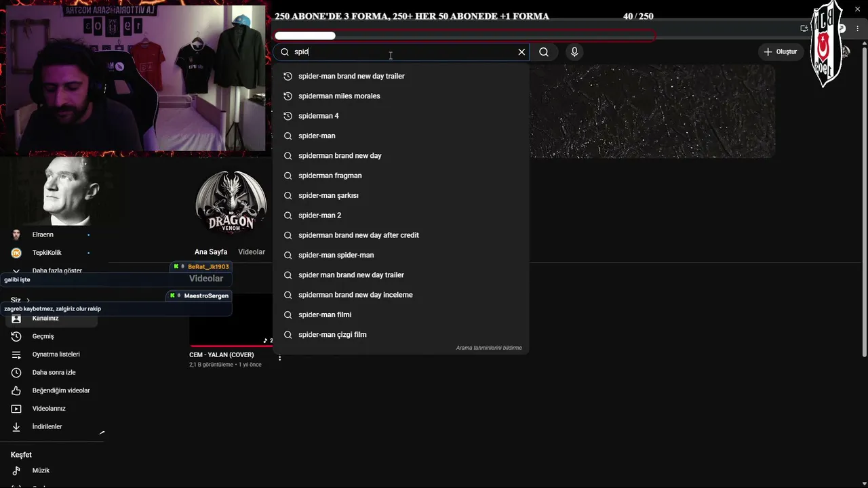868x488 pixels.
Task: Expand "Daha fazla göster" in subscriptions
Action: [52, 270]
